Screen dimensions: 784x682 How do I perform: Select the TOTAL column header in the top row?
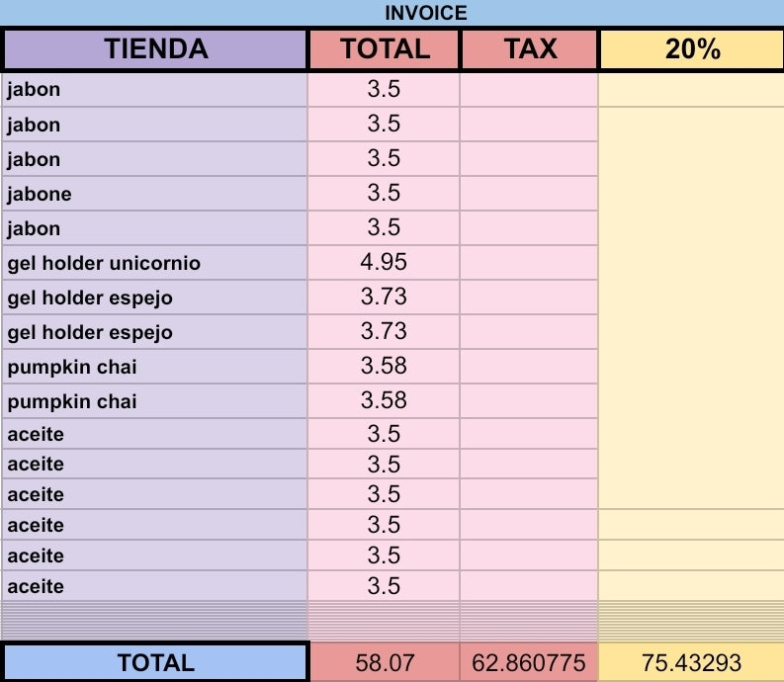[384, 49]
